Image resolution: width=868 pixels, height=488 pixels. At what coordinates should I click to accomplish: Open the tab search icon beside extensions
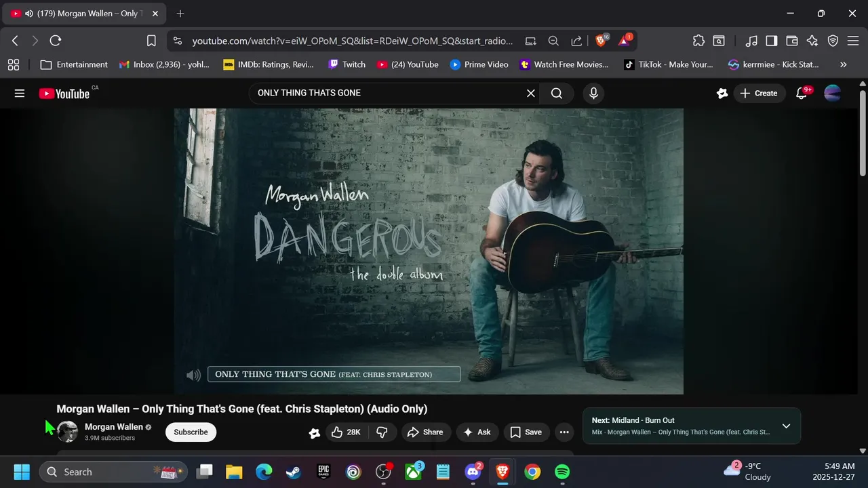pyautogui.click(x=719, y=41)
